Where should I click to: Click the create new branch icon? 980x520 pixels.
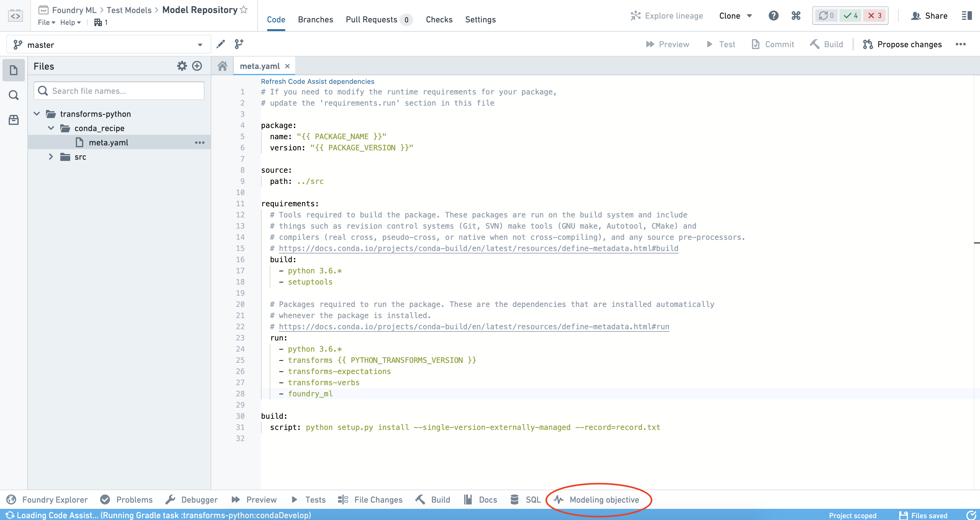tap(239, 44)
